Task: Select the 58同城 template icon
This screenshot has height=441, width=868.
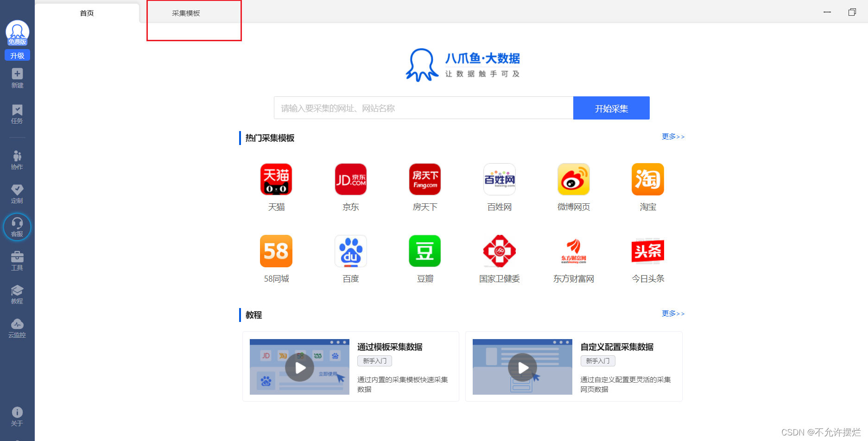Action: click(x=276, y=251)
